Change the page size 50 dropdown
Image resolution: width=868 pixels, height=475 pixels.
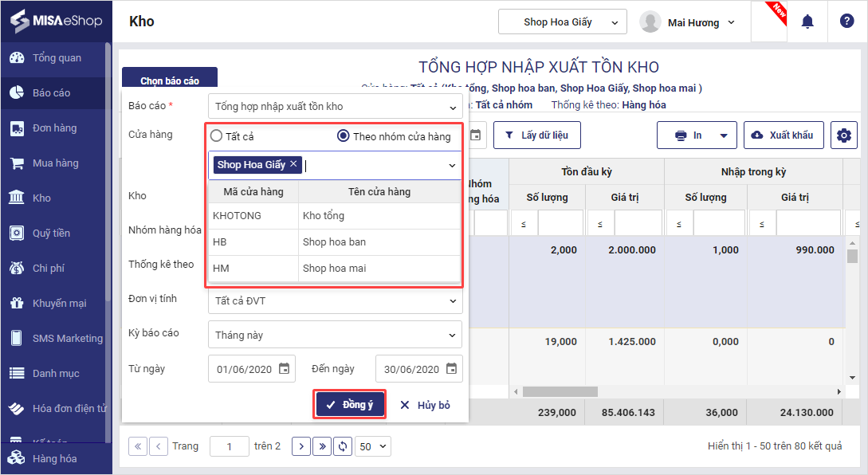point(374,446)
